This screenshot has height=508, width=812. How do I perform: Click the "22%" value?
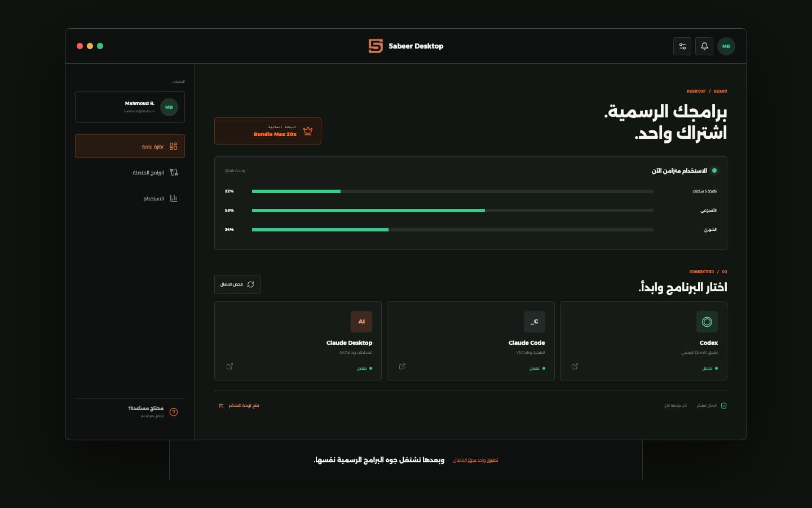tap(229, 191)
